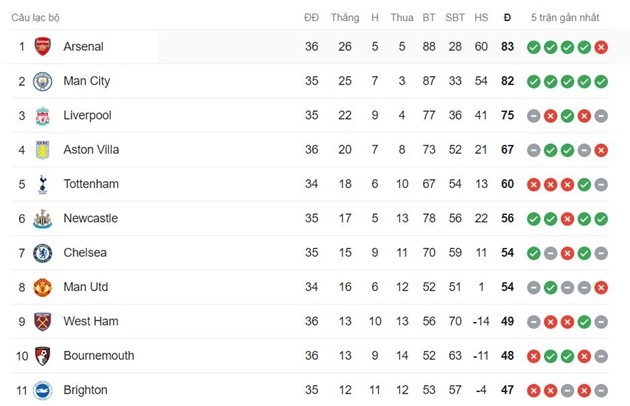Image resolution: width=630 pixels, height=406 pixels.
Task: Click the '5 trận gần nhất' column header
Action: pos(567,17)
